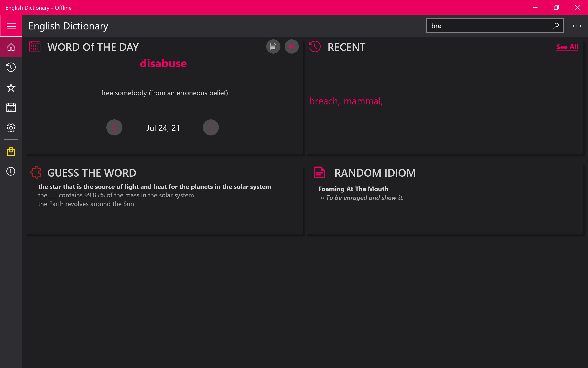Image resolution: width=588 pixels, height=368 pixels.
Task: Click idiom 'Foaming At The Mouth'
Action: coord(353,189)
